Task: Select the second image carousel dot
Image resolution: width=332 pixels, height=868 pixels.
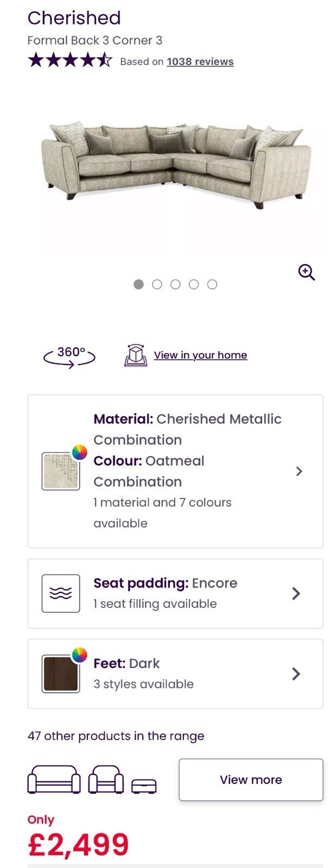Action: pos(157,284)
